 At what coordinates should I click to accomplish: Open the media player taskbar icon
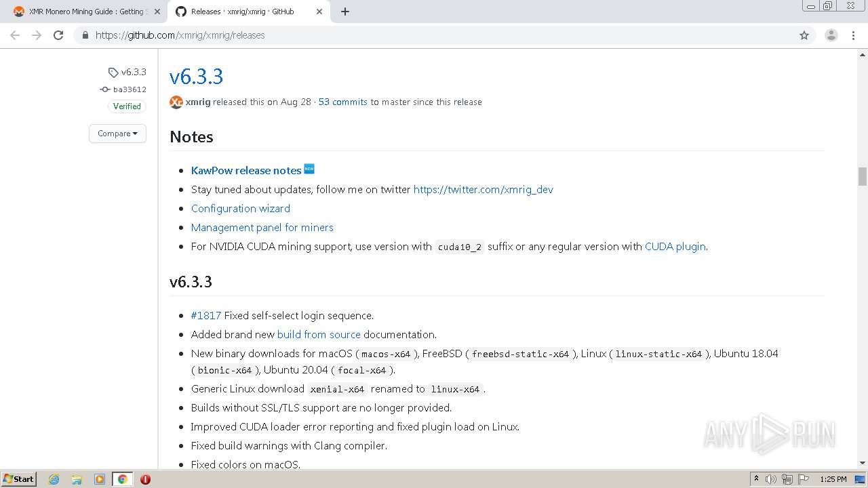point(100,479)
